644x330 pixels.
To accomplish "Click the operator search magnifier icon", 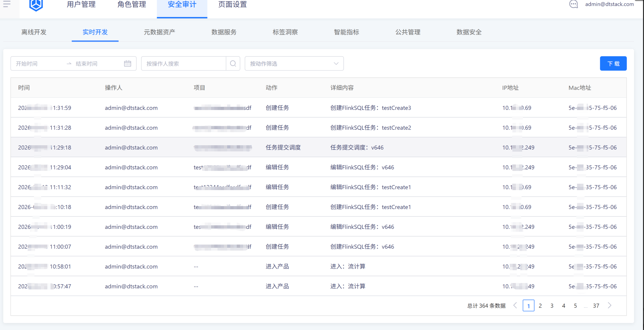I will click(x=233, y=64).
